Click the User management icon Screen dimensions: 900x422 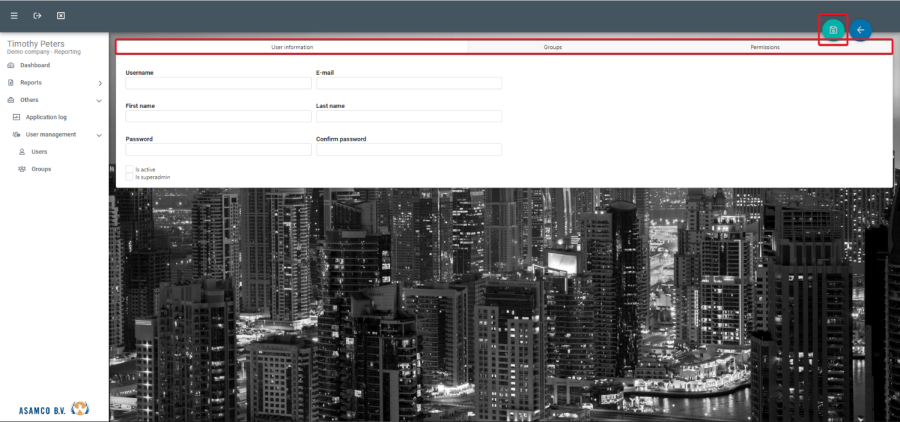(16, 134)
